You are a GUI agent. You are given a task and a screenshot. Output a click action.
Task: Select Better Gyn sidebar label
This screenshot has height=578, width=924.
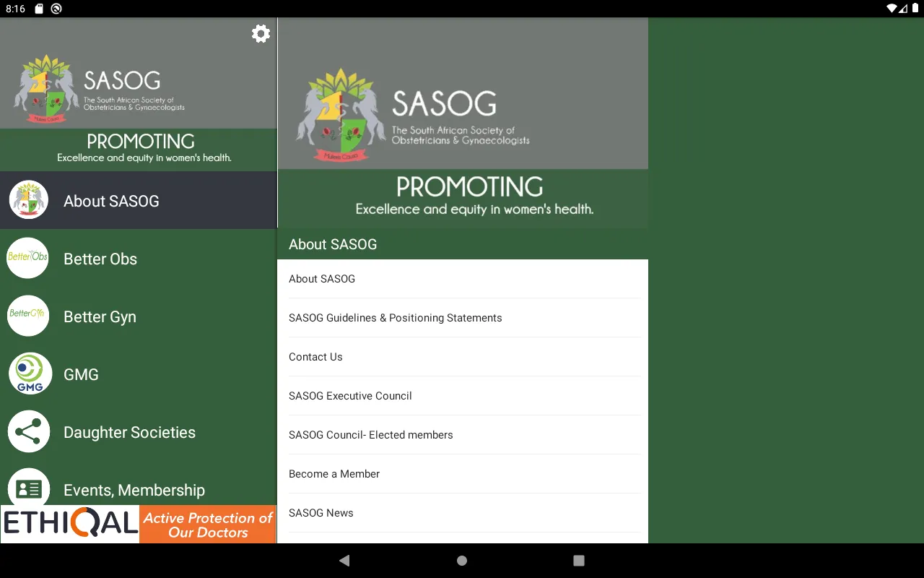(x=100, y=316)
